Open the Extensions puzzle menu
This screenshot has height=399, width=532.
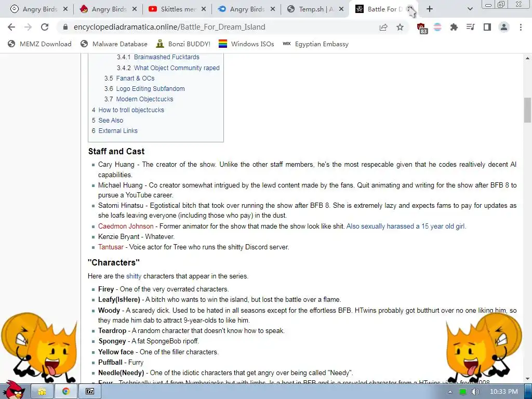tap(454, 27)
